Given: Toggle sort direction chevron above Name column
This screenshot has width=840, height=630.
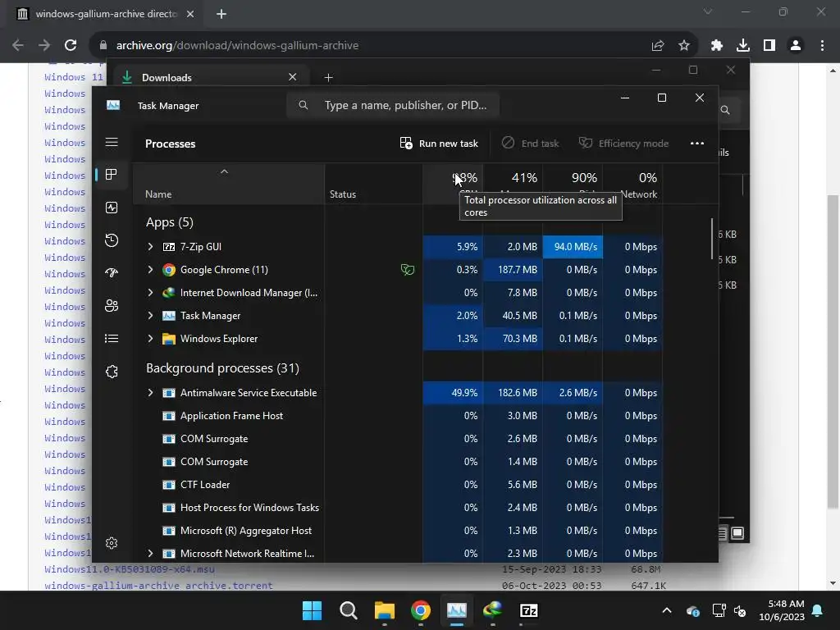Looking at the screenshot, I should pyautogui.click(x=225, y=171).
